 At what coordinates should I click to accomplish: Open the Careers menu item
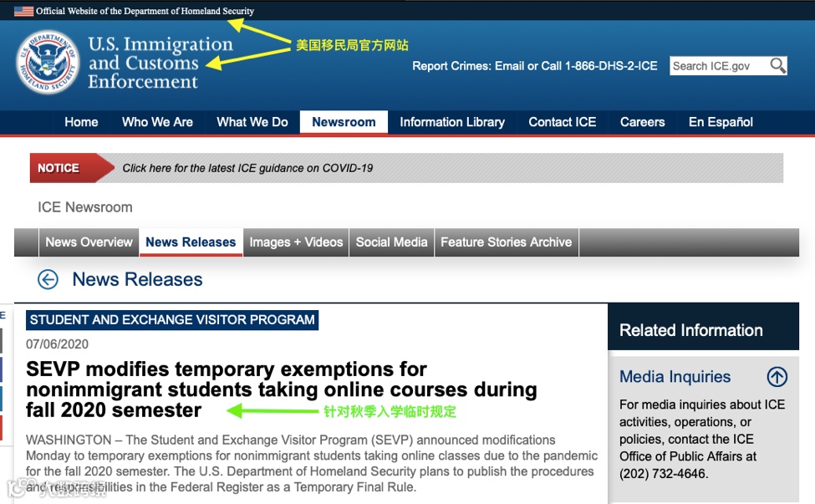click(643, 122)
